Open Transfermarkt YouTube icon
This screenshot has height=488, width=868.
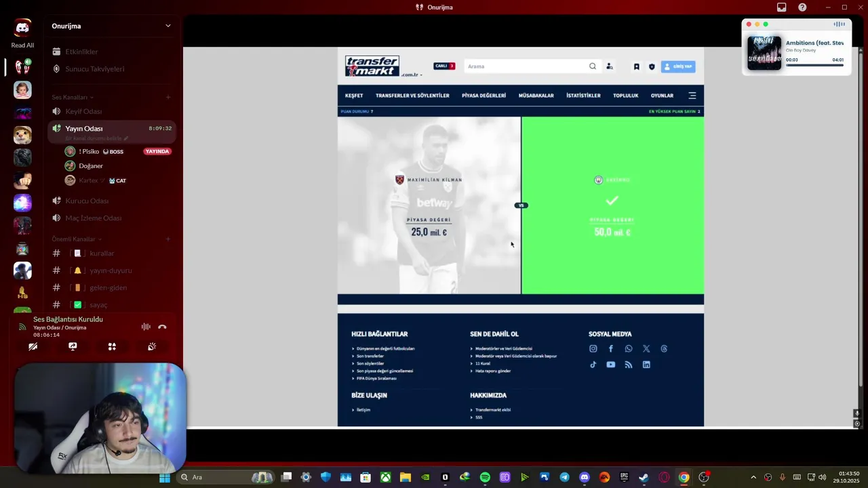(611, 365)
